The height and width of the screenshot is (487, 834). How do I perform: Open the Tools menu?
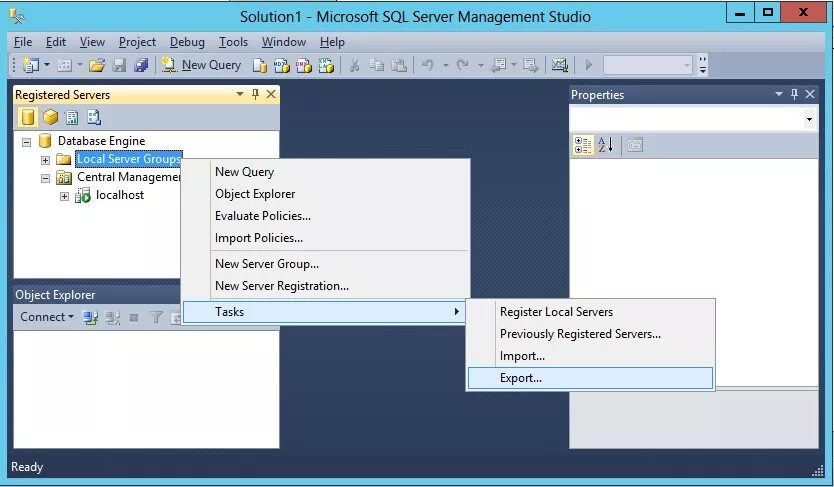coord(233,41)
